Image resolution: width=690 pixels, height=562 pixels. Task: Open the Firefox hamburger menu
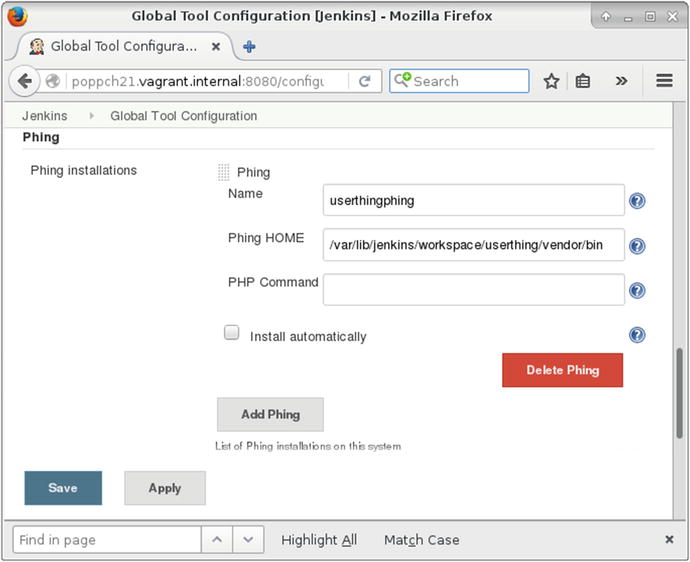[x=664, y=81]
